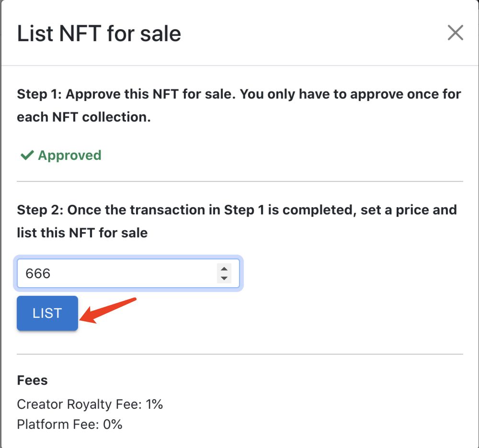The height and width of the screenshot is (448, 479).
Task: Click the header divider under the title
Action: click(239, 66)
